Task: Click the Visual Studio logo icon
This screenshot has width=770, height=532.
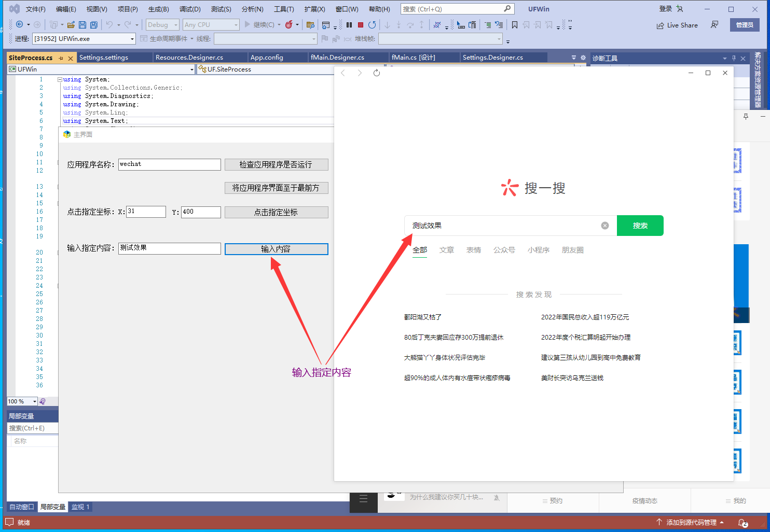Action: coord(15,9)
